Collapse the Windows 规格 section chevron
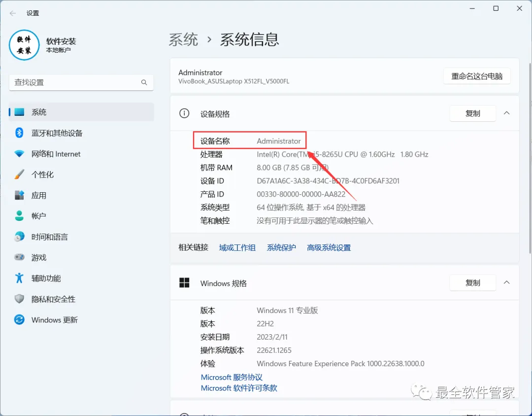532x416 pixels. (x=506, y=282)
